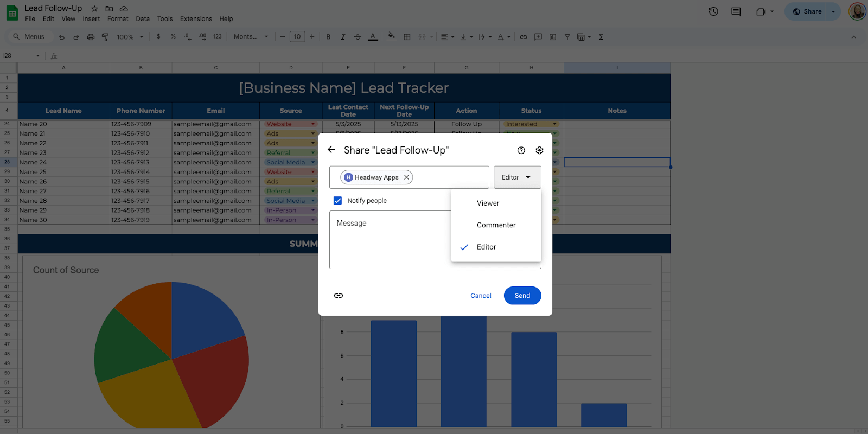868x434 pixels.
Task: Choose Commenter from the role menu
Action: (x=496, y=225)
